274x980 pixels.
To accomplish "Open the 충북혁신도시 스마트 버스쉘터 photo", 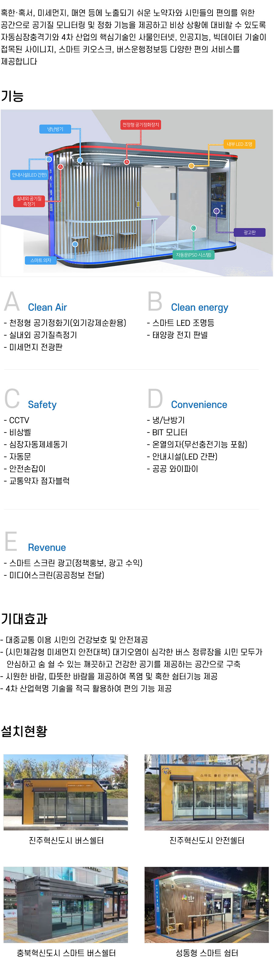I will point(66,904).
